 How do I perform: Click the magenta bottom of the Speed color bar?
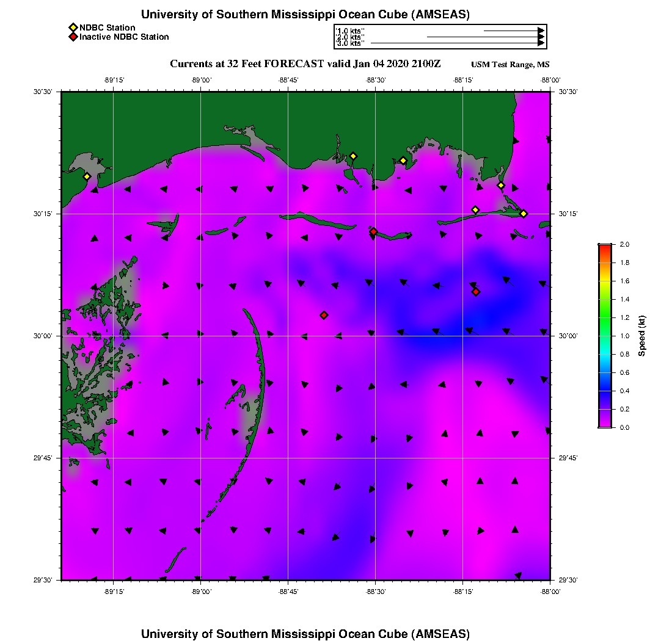[x=605, y=424]
